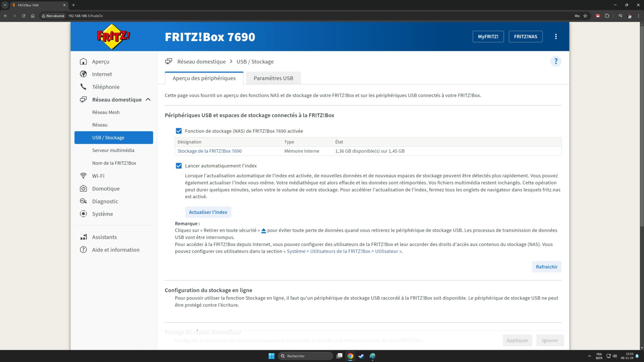Click the Internet globe icon

pos(83,74)
